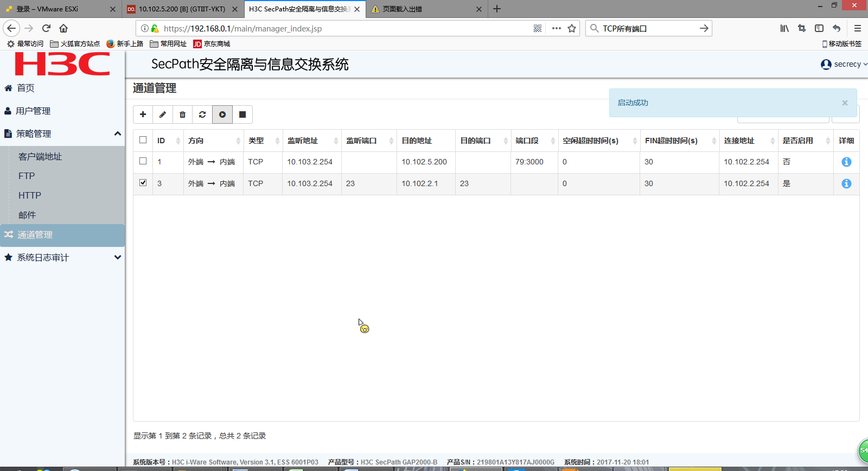The width and height of the screenshot is (868, 471).
Task: Sort the table by 目的端口 column
Action: [x=483, y=141]
